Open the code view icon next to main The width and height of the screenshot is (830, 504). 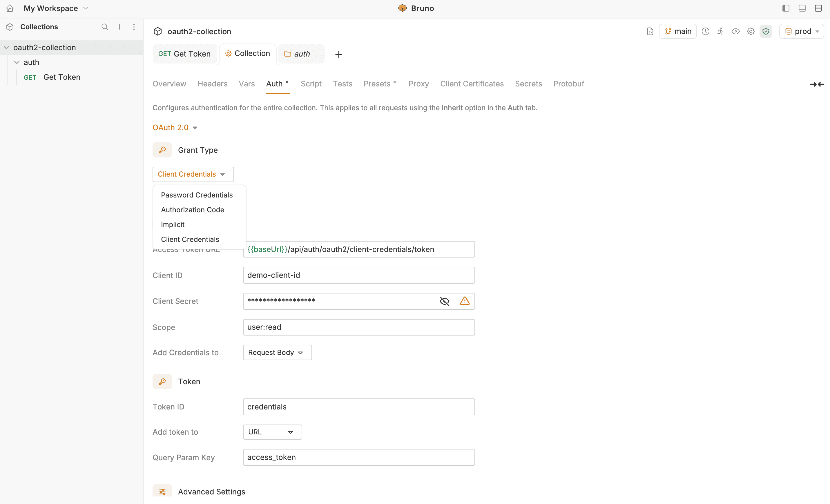click(650, 31)
